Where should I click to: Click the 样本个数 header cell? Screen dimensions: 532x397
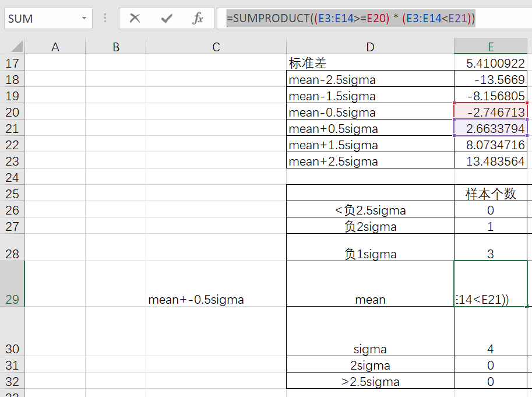491,193
